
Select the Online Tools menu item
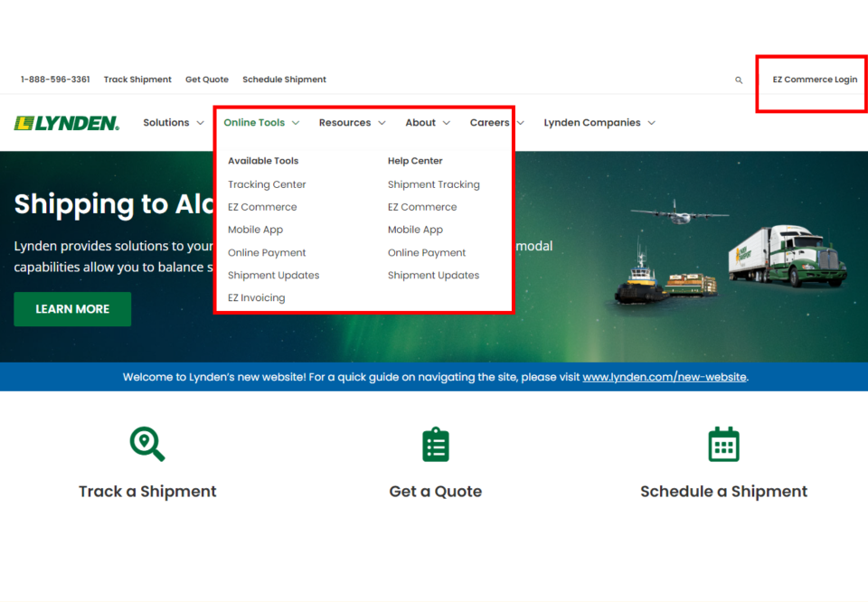254,123
